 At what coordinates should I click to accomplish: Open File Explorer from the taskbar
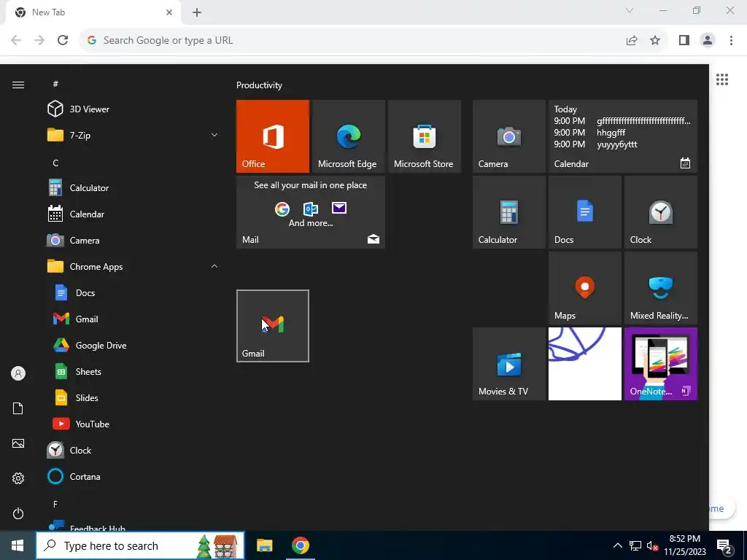point(264,545)
